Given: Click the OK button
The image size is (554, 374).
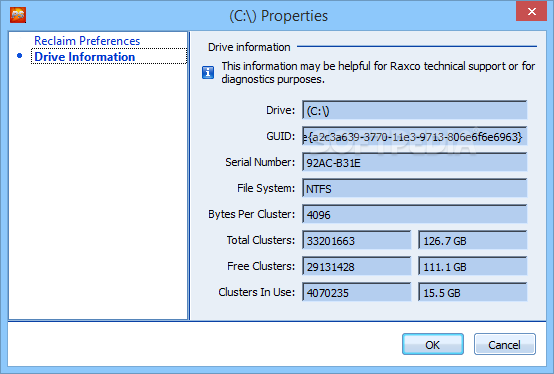Looking at the screenshot, I should click(x=432, y=344).
